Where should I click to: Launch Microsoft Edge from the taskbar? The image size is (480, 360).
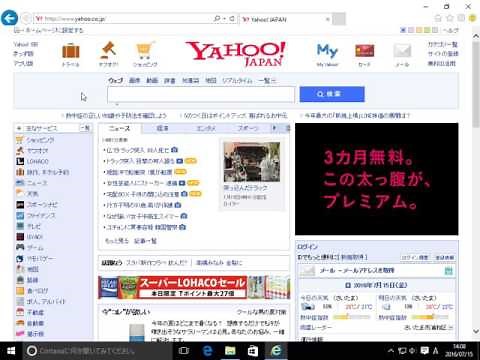coord(207,351)
